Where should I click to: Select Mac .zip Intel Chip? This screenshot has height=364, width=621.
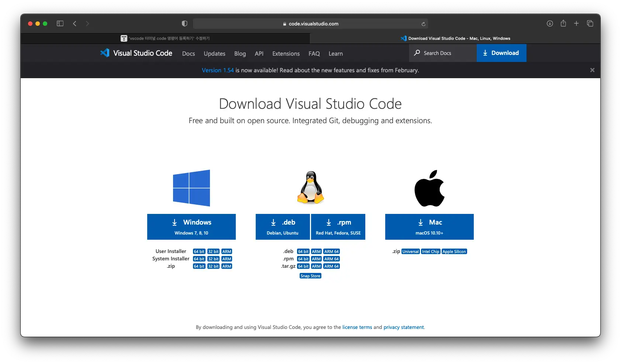pos(431,252)
